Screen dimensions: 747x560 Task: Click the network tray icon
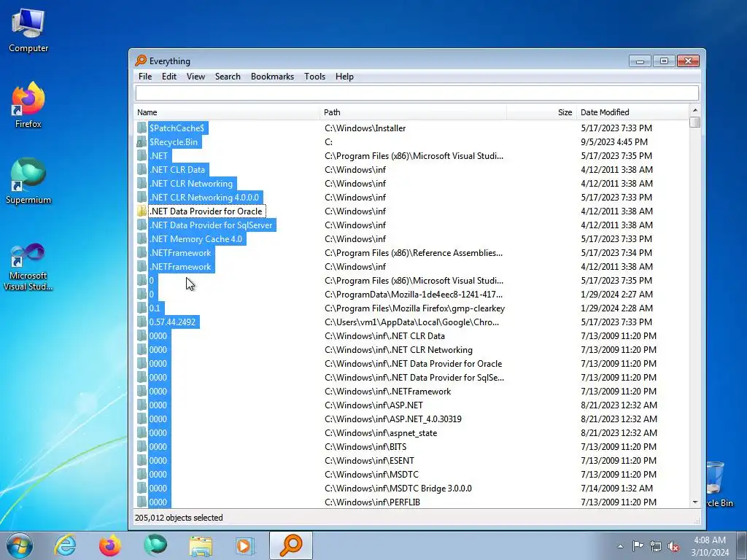656,546
